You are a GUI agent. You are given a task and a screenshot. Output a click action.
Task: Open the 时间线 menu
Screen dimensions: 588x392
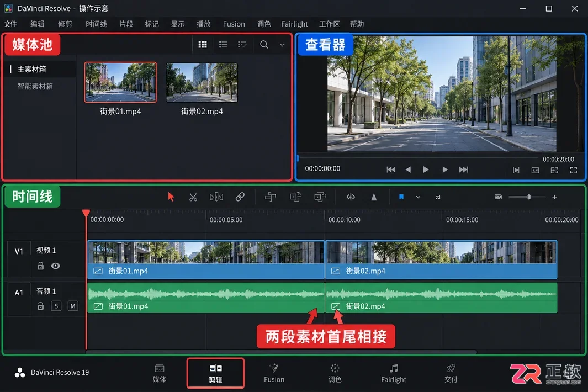click(97, 24)
